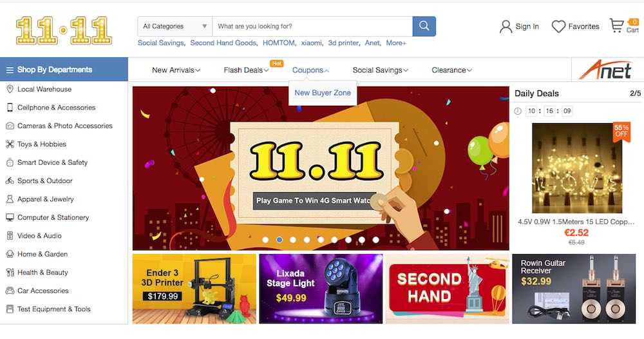The image size is (644, 339).
Task: Click the search text input field
Action: point(312,26)
